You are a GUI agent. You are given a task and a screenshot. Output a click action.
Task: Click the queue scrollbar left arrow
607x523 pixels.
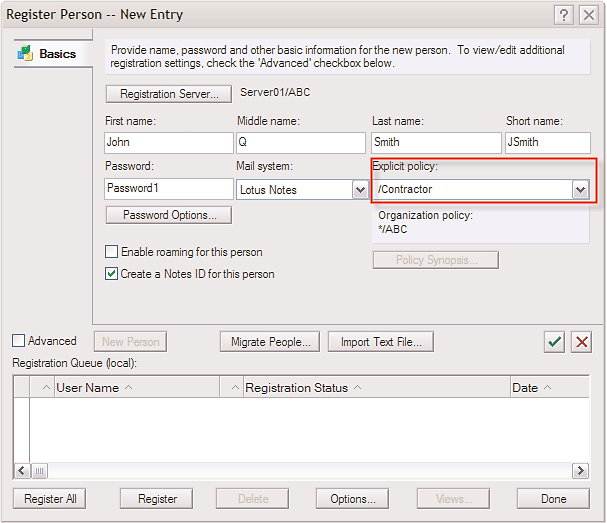click(22, 471)
